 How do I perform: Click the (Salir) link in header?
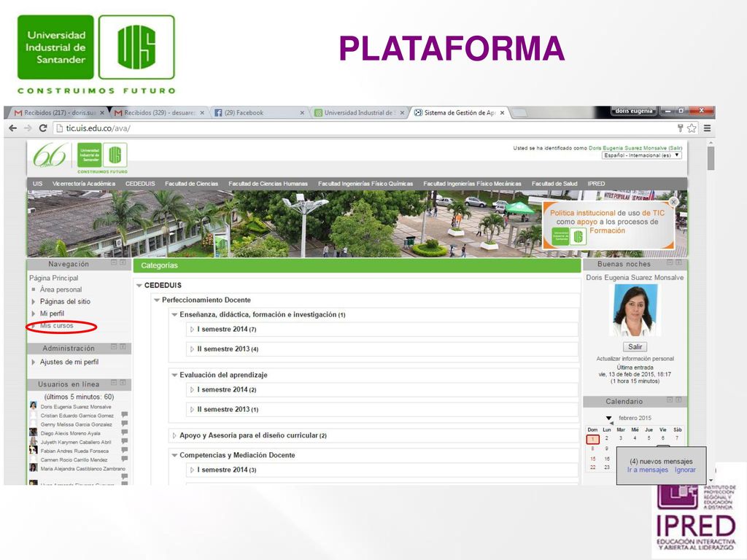tap(675, 148)
